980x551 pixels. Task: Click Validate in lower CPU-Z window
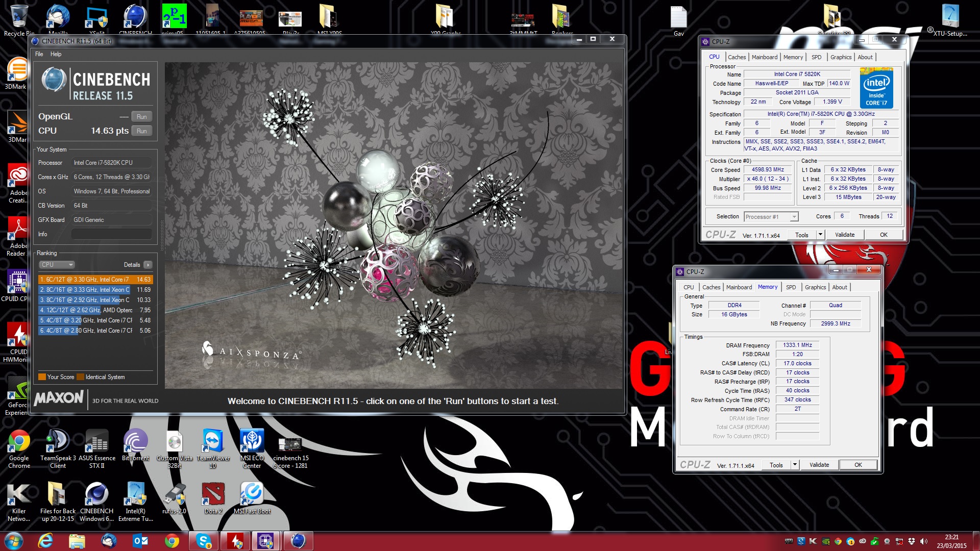[819, 465]
